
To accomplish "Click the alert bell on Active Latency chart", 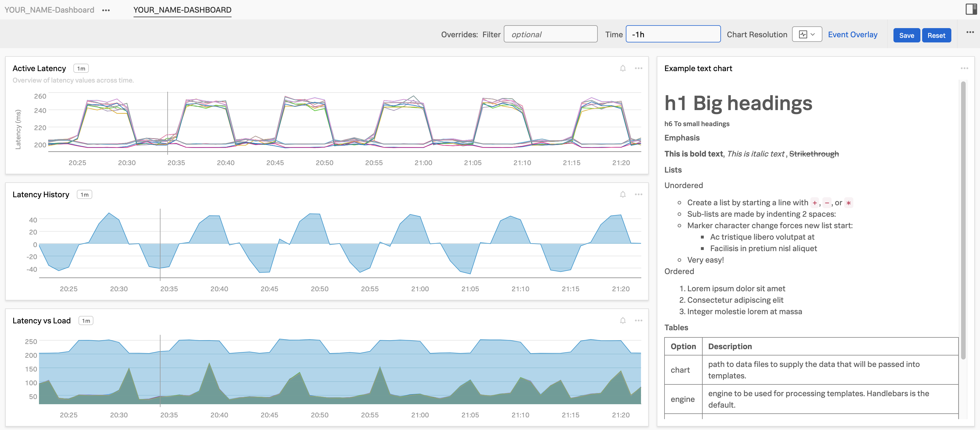I will 622,68.
